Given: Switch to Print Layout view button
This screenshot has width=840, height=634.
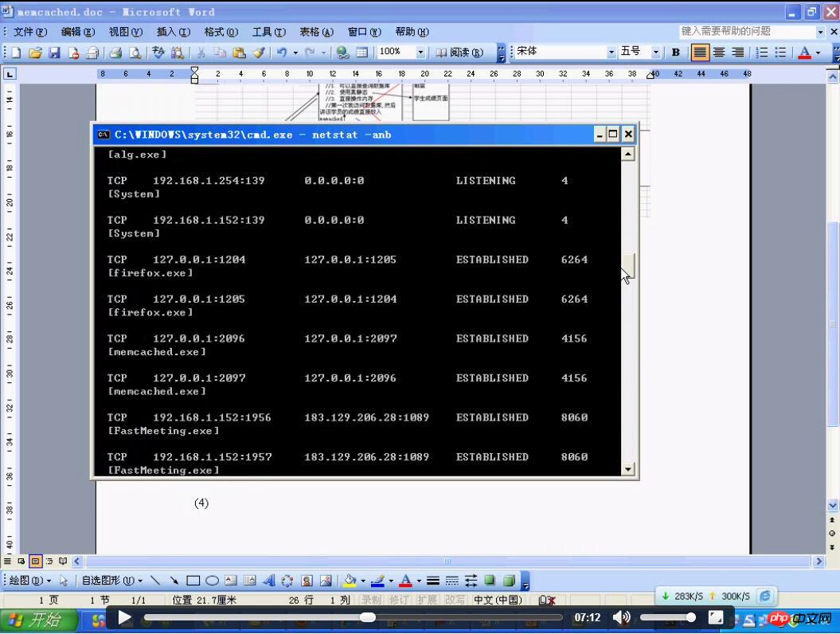Looking at the screenshot, I should pyautogui.click(x=35, y=561).
